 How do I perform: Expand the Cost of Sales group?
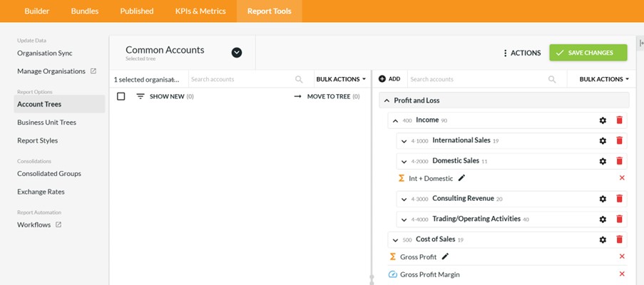click(395, 240)
